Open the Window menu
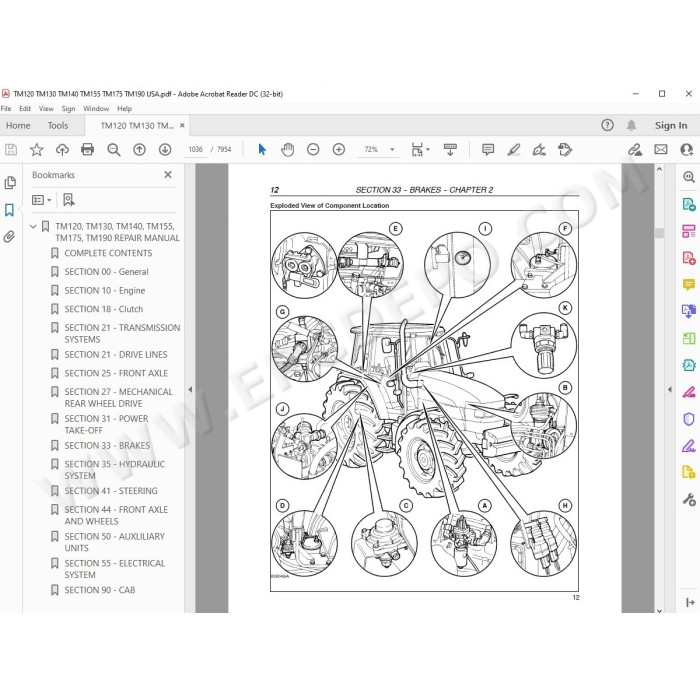The height and width of the screenshot is (700, 700). pyautogui.click(x=96, y=108)
